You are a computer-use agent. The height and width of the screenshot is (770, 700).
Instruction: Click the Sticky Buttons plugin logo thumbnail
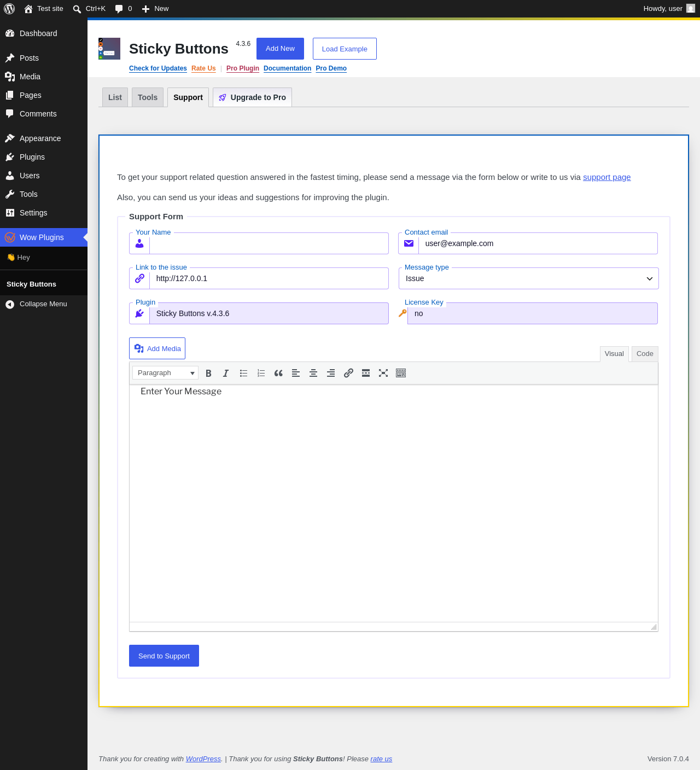tap(109, 49)
